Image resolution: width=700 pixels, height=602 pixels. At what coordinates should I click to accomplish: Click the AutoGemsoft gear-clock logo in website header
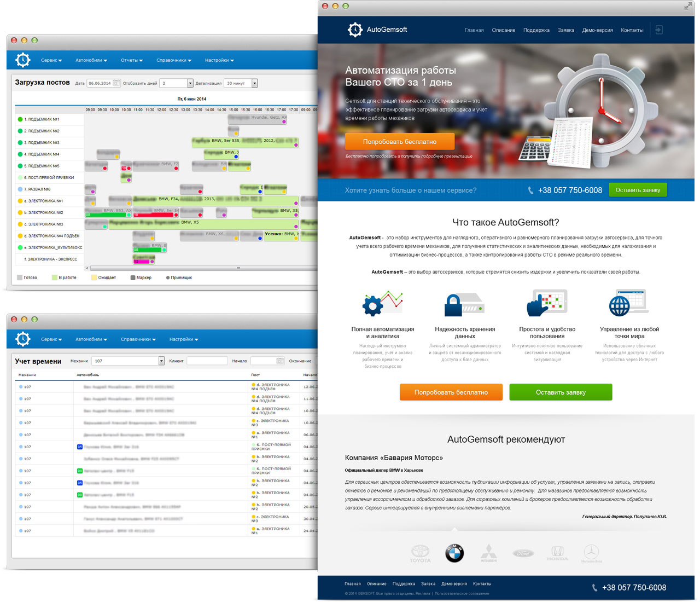tap(355, 30)
